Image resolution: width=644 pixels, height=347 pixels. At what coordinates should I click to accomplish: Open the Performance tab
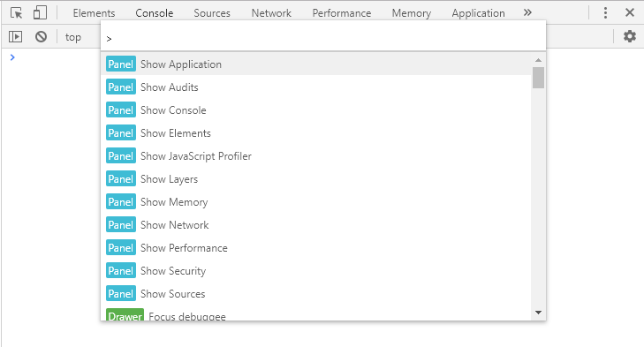point(342,13)
